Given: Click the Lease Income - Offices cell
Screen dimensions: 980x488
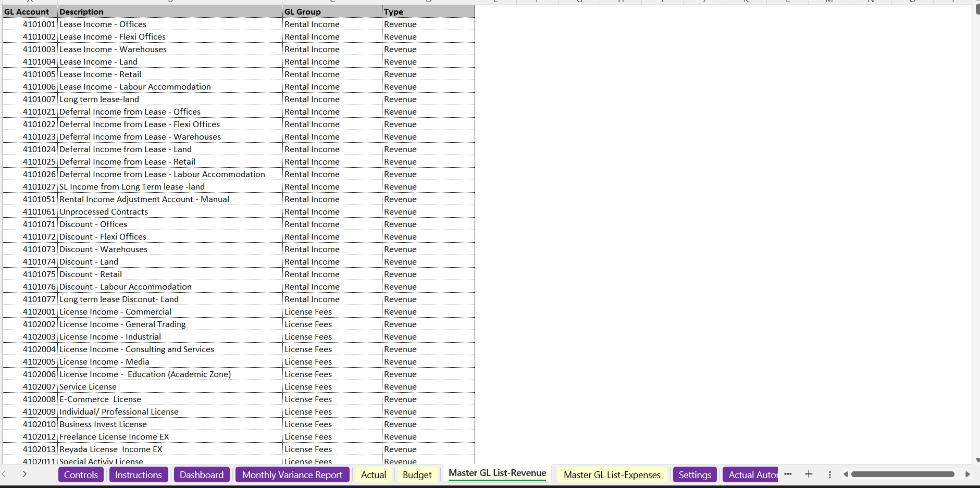Looking at the screenshot, I should click(x=103, y=24).
